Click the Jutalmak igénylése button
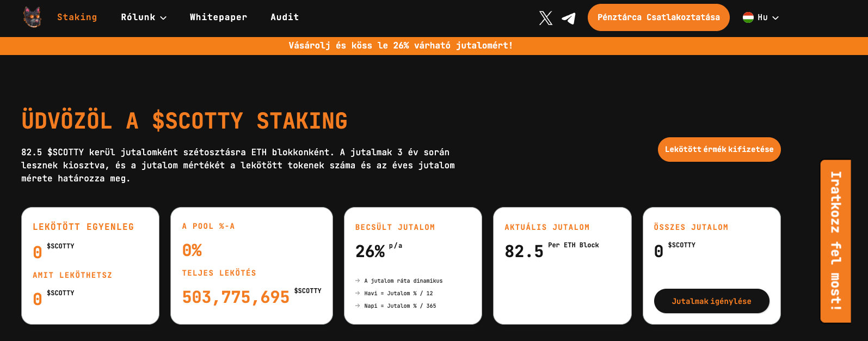 (711, 301)
